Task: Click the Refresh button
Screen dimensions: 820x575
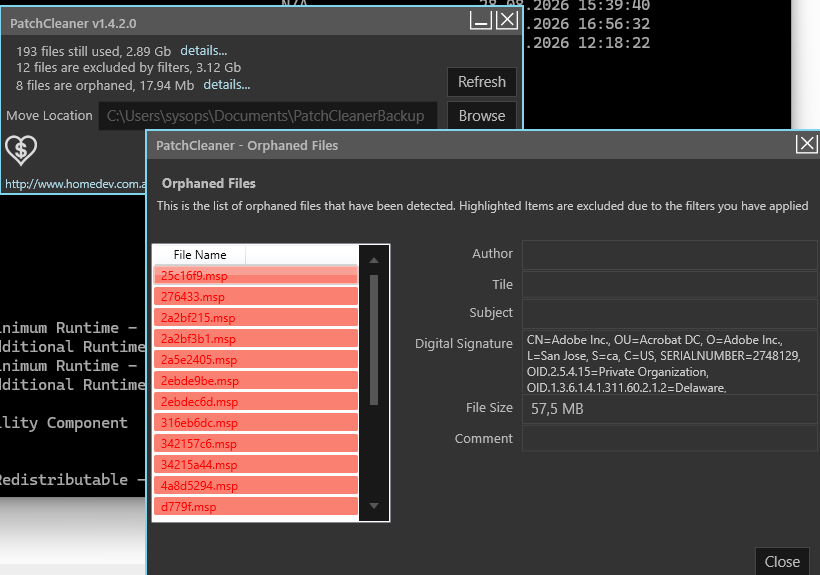Action: pos(482,82)
